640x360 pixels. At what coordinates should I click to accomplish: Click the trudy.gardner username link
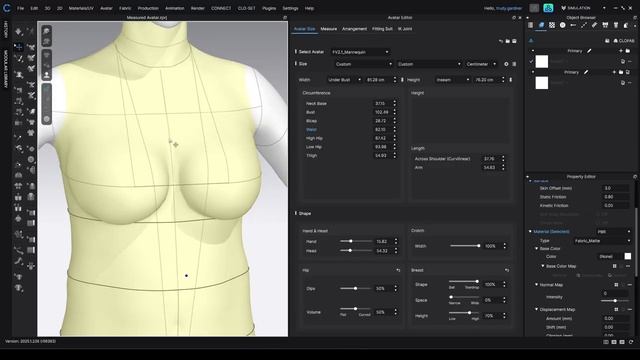pyautogui.click(x=509, y=8)
